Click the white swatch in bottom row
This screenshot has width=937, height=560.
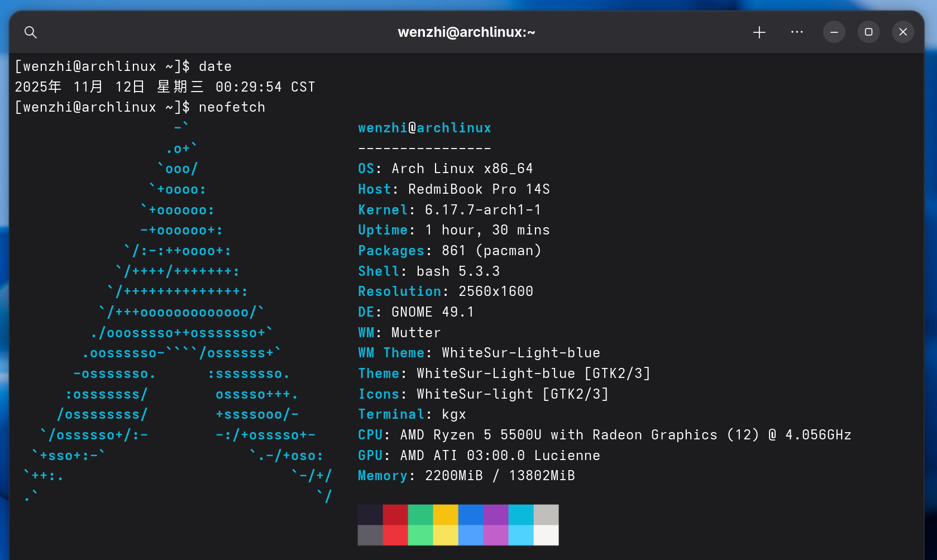coord(546,535)
